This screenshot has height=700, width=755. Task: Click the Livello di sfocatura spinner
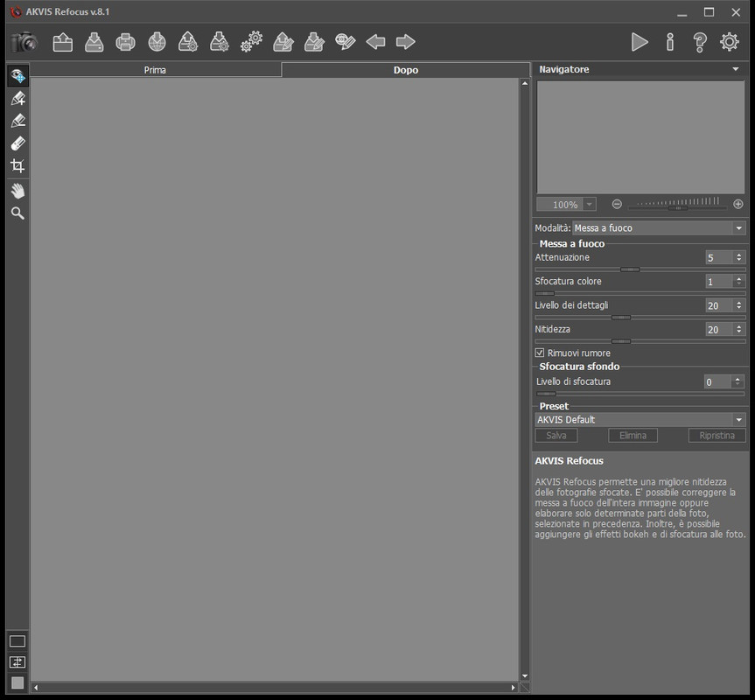coord(738,381)
